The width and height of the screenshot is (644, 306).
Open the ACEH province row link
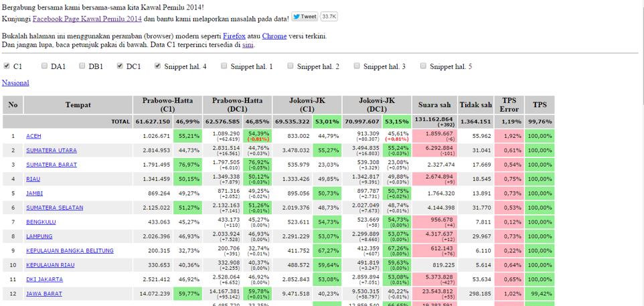point(33,136)
